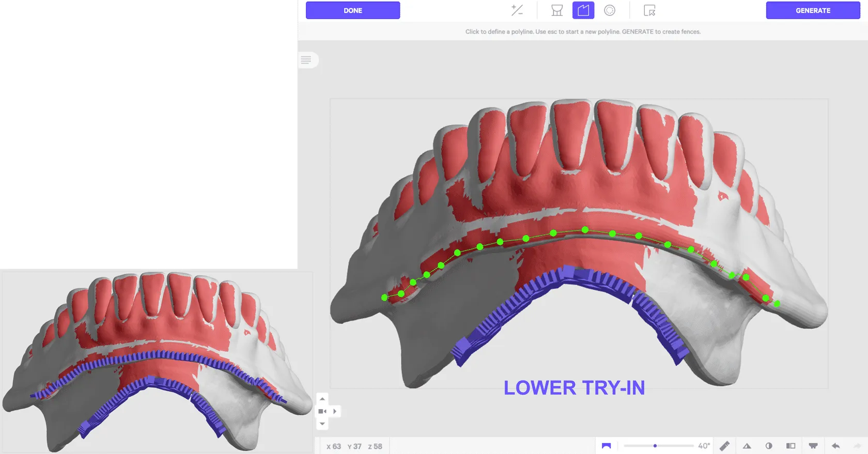Click the LOWER TRY-IN label
868x454 pixels.
point(575,388)
